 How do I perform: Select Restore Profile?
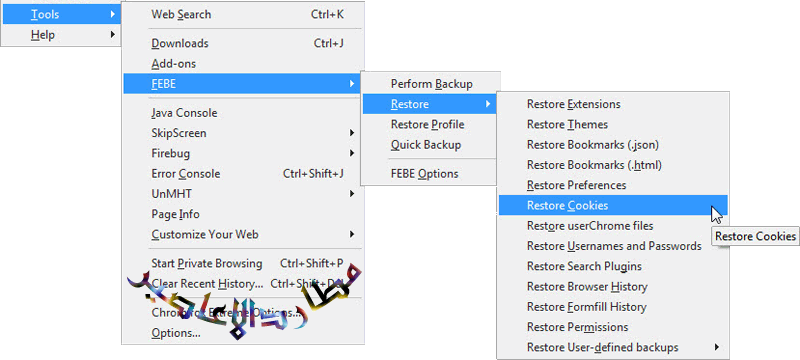coord(430,124)
